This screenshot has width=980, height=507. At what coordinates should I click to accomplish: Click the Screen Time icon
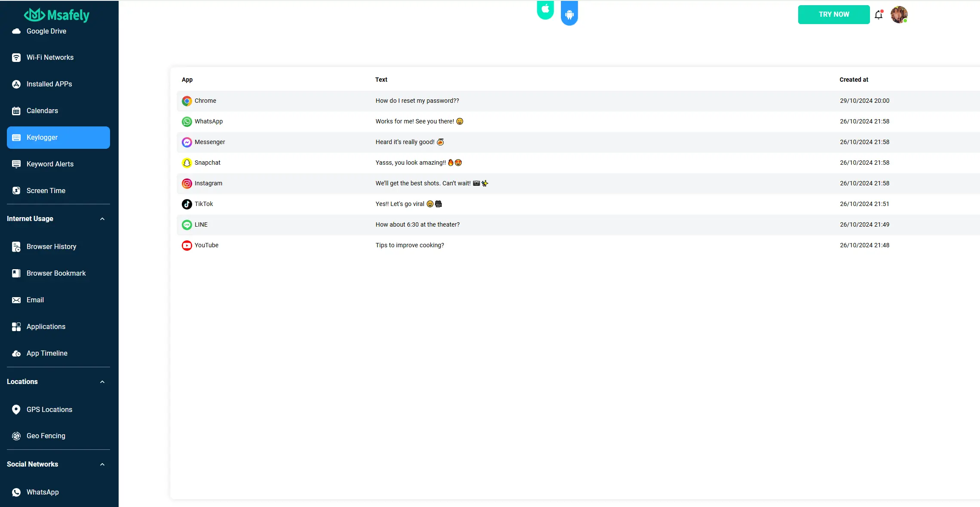pos(16,191)
